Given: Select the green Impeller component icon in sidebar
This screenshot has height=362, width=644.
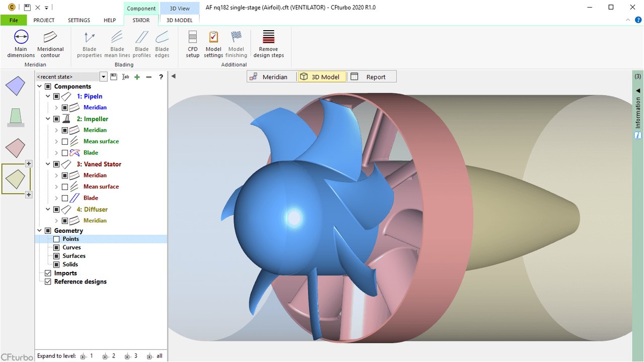Looking at the screenshot, I should coord(15,117).
